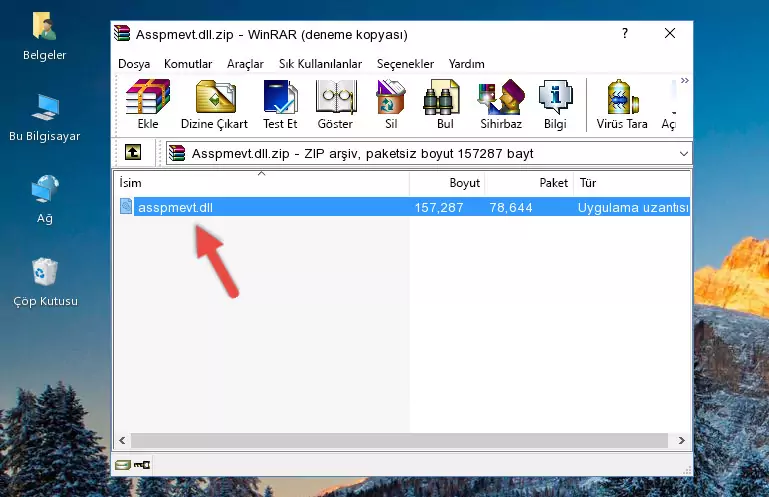Sort by the Tür column header
Image resolution: width=769 pixels, height=497 pixels.
pyautogui.click(x=632, y=183)
